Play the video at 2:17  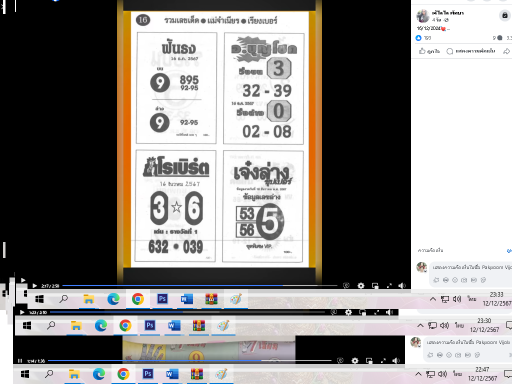pos(34,286)
